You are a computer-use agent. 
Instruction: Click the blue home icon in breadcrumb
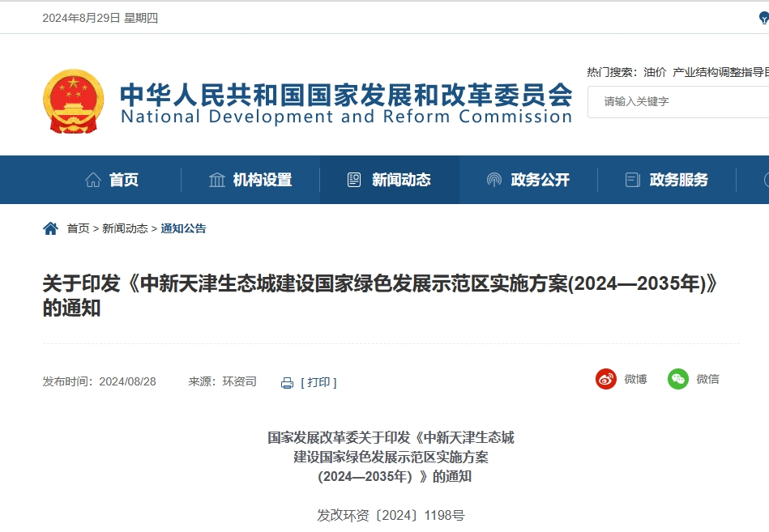[50, 228]
